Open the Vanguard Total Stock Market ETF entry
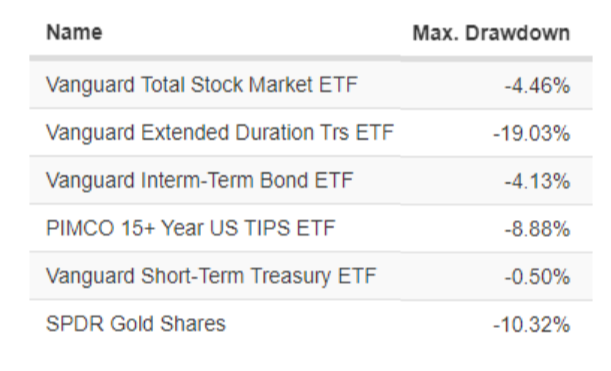Screen dimensions: 611x371 (x=202, y=85)
